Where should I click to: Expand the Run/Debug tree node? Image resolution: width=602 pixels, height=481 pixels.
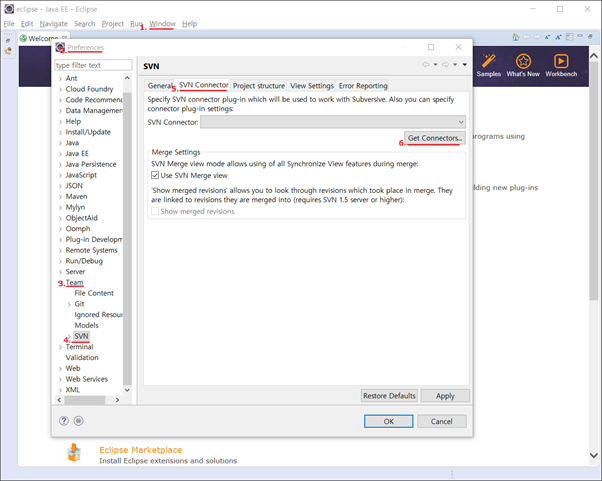pos(60,261)
